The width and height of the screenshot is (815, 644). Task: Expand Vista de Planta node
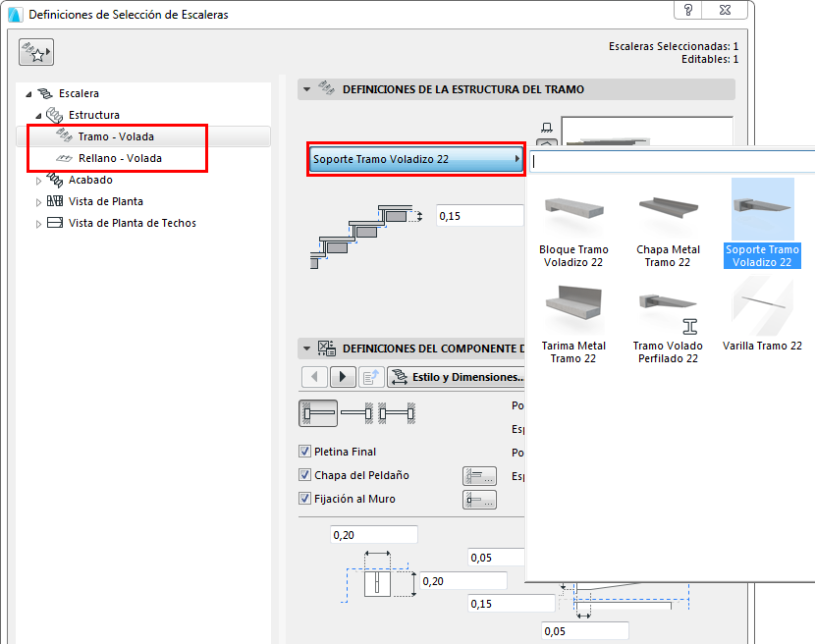pyautogui.click(x=38, y=202)
